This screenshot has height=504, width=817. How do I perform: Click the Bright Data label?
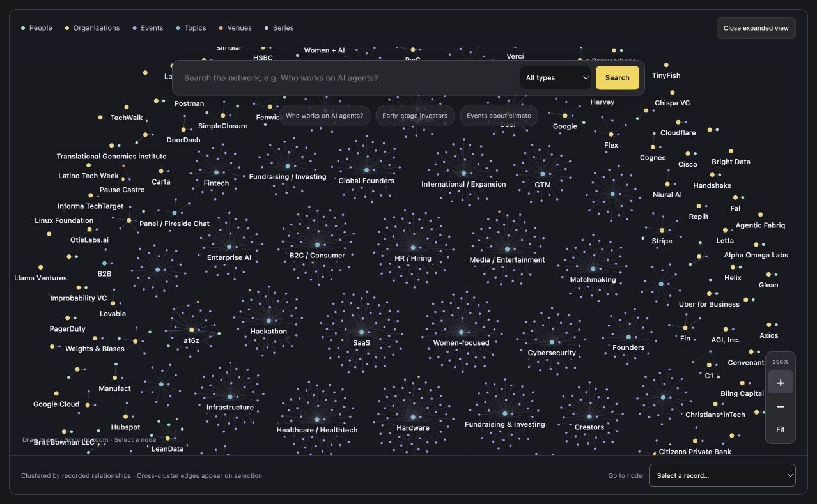731,162
